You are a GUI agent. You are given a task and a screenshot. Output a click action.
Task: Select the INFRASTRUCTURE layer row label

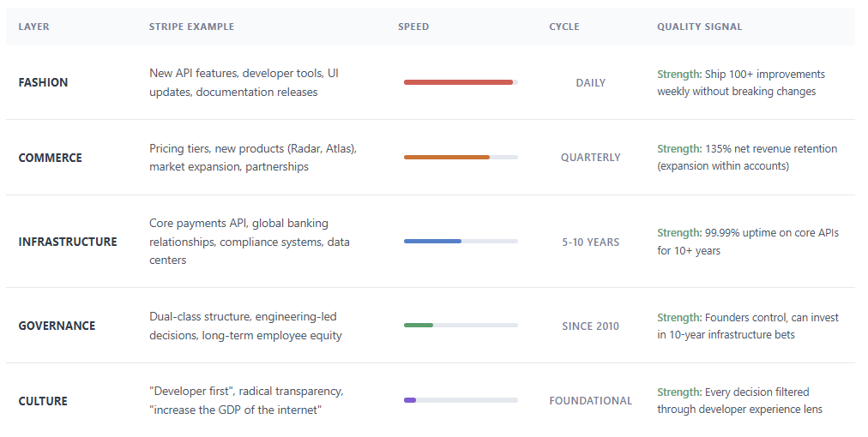(68, 242)
